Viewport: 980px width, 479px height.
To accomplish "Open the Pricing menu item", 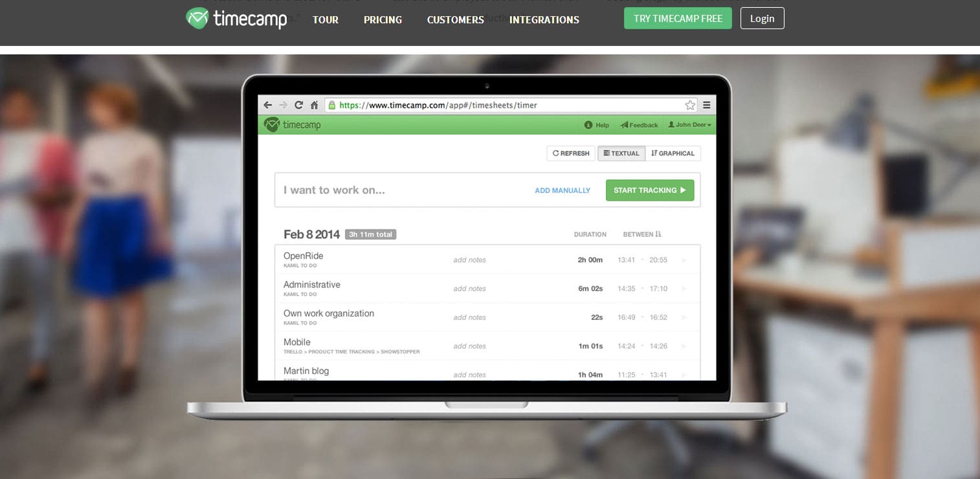I will pos(383,20).
